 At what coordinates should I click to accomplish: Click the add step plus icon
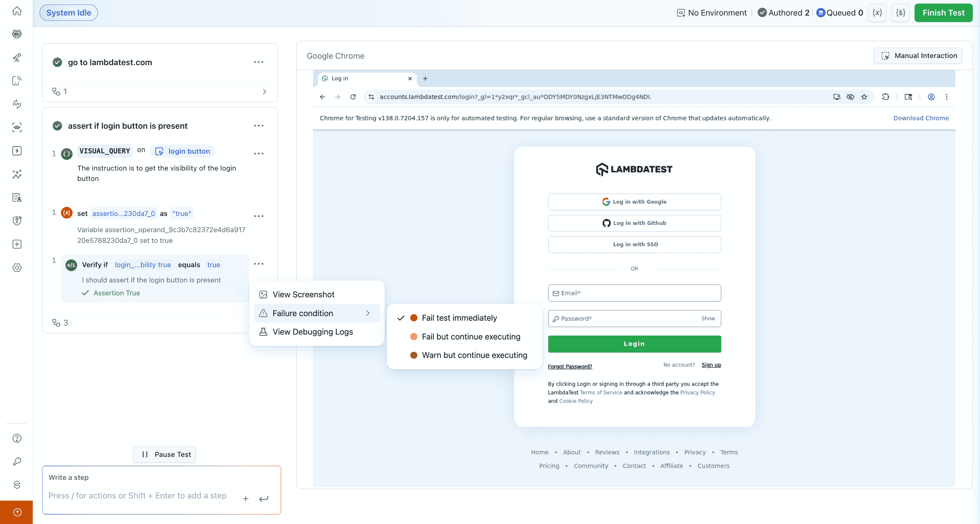pyautogui.click(x=246, y=498)
